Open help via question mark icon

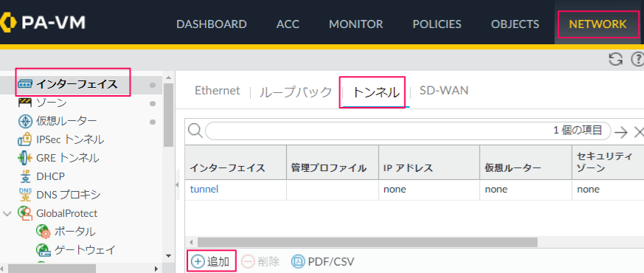[637, 59]
